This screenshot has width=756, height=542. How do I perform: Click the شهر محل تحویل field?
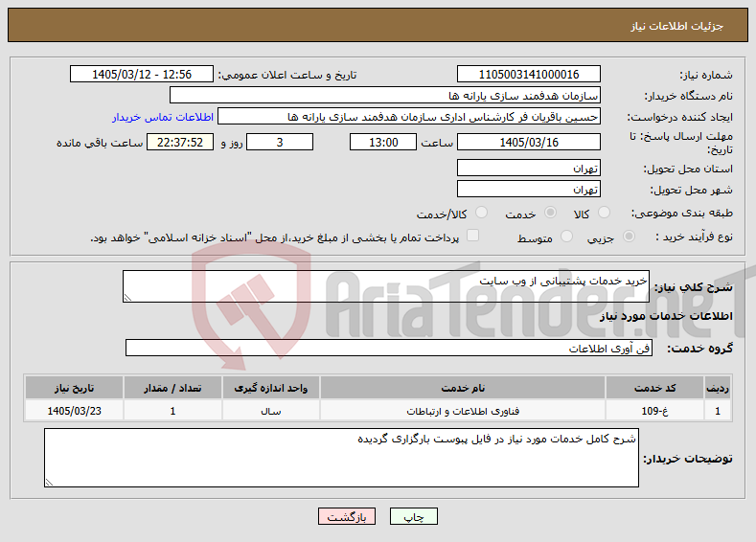529,189
